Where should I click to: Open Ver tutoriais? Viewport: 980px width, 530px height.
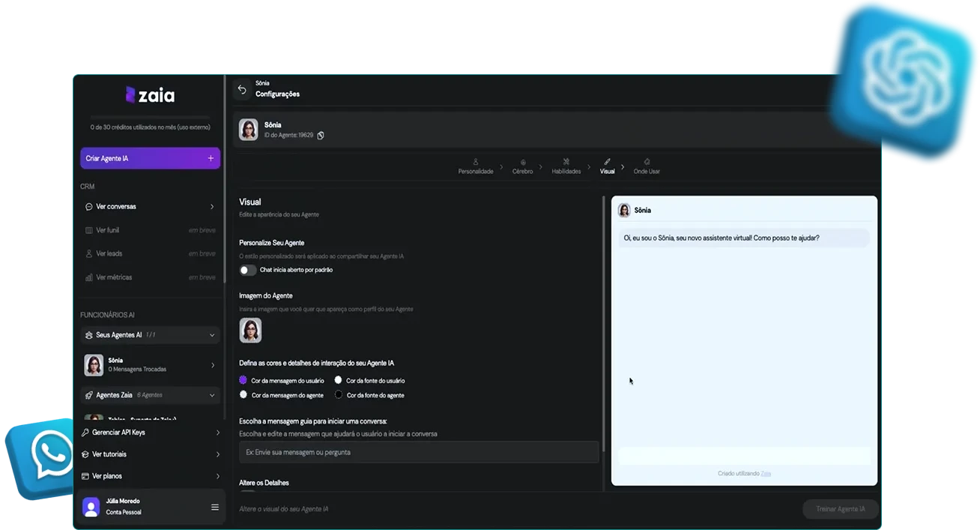pos(151,454)
